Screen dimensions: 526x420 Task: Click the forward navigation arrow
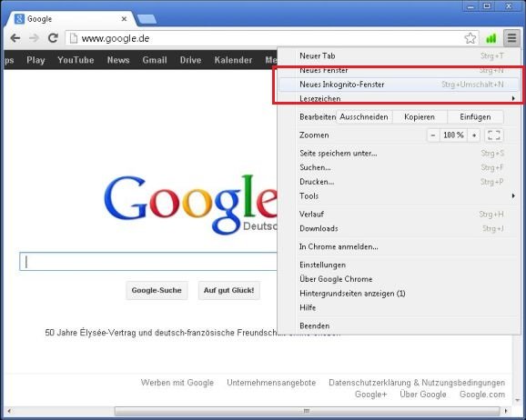pos(34,38)
